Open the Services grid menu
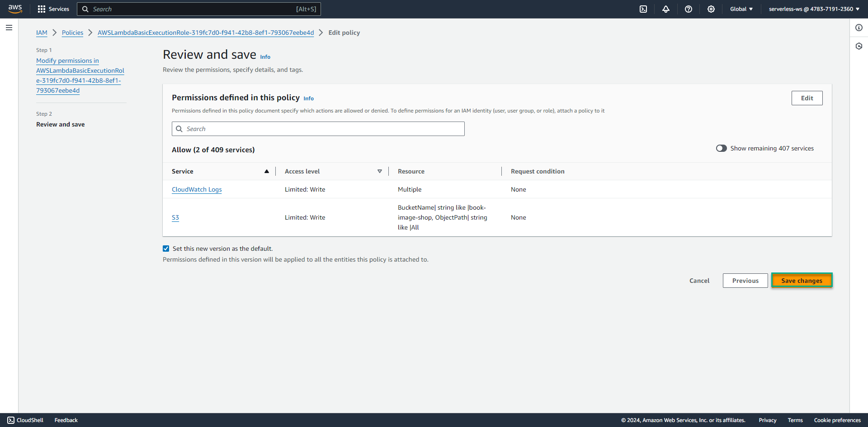The image size is (868, 427). (53, 9)
